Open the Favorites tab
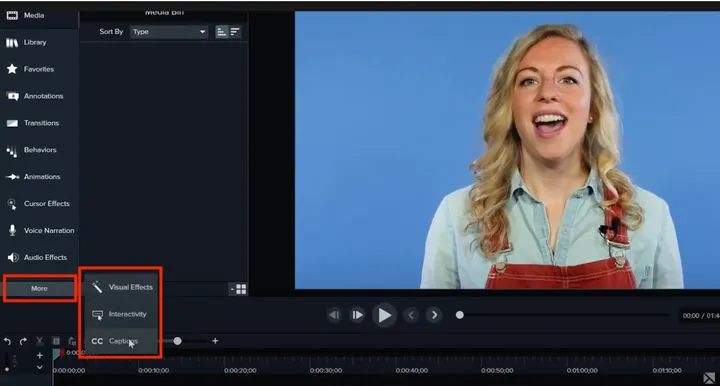This screenshot has height=386, width=720. (x=39, y=69)
